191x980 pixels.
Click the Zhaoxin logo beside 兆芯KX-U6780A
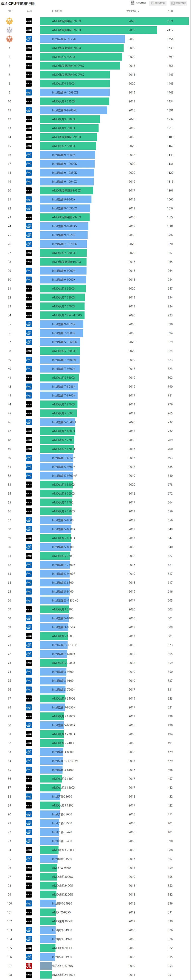(29, 966)
